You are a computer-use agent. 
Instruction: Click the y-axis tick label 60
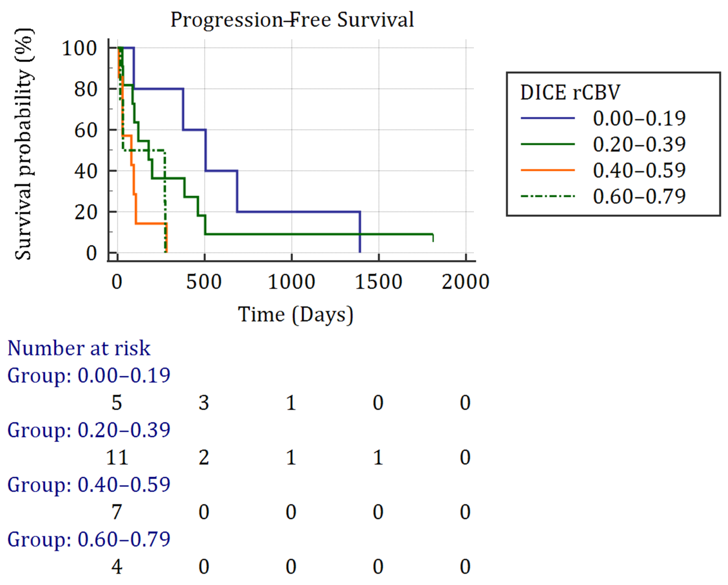[86, 130]
